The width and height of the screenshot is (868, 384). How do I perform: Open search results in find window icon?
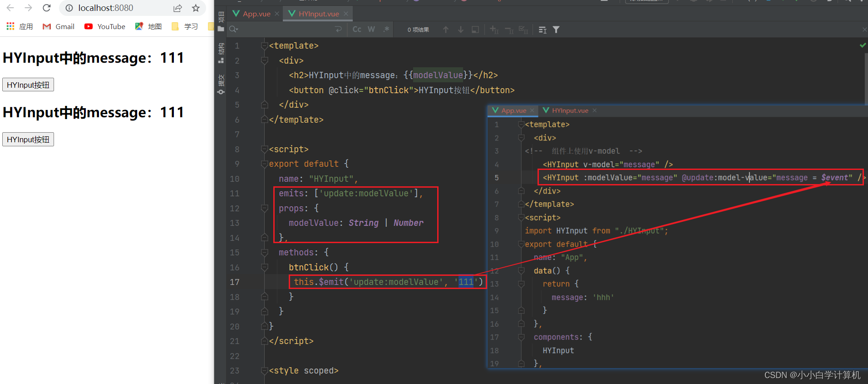click(x=542, y=30)
